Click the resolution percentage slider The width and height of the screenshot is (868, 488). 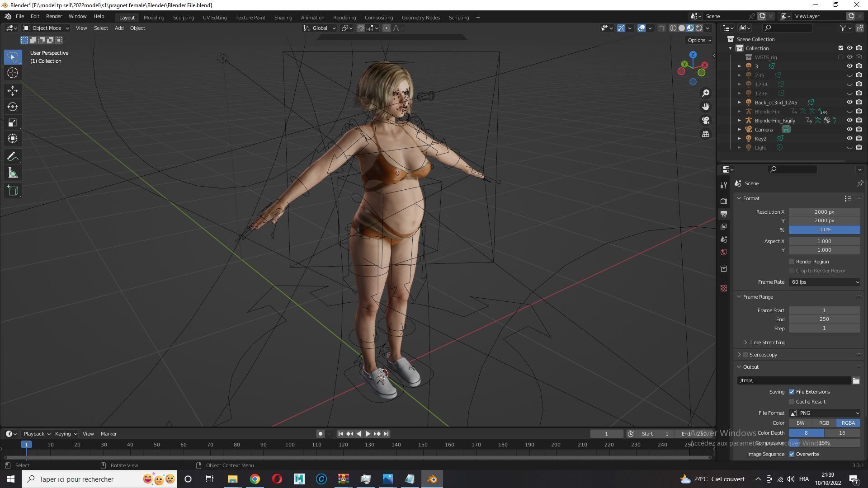tap(824, 230)
